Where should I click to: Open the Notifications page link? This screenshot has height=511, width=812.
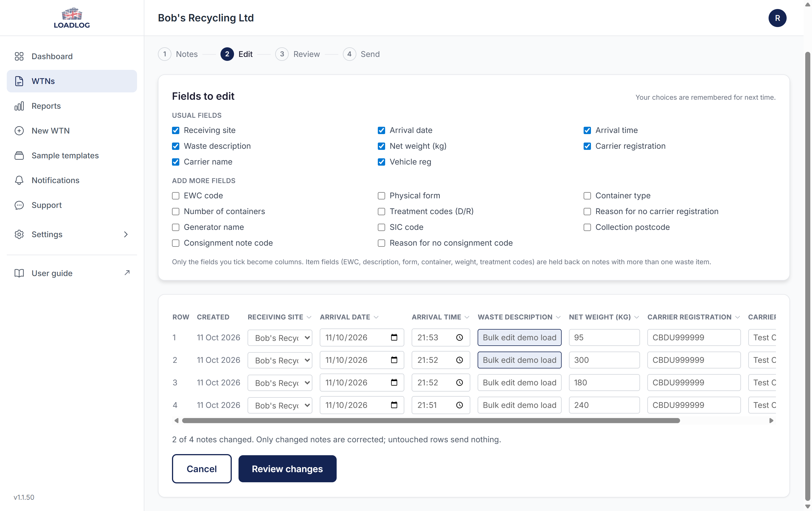[72, 180]
